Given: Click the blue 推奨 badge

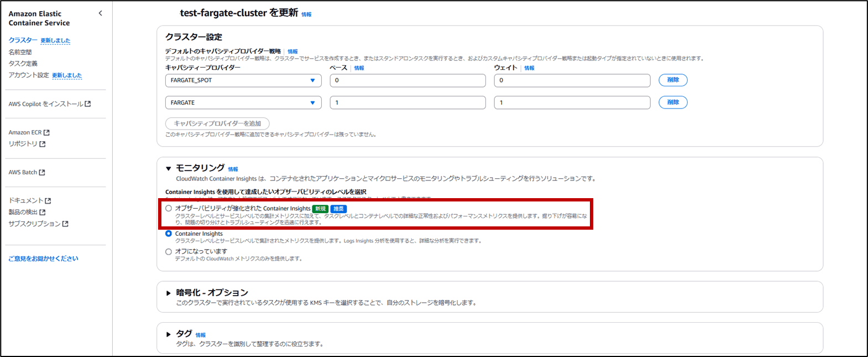Looking at the screenshot, I should pos(338,209).
